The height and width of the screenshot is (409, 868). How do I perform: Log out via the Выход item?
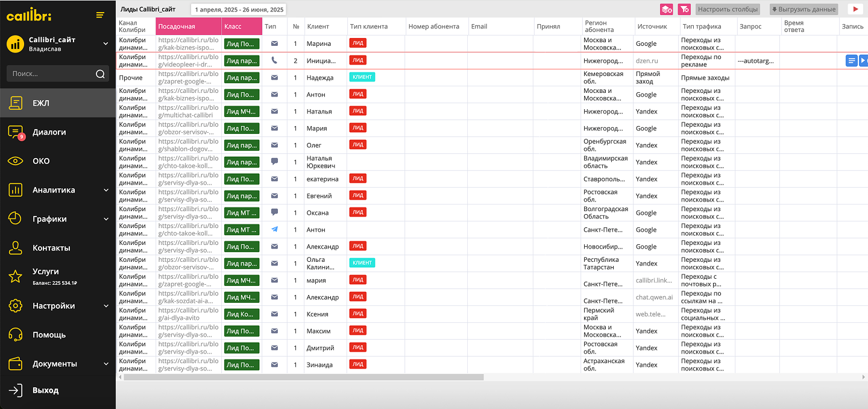58,390
